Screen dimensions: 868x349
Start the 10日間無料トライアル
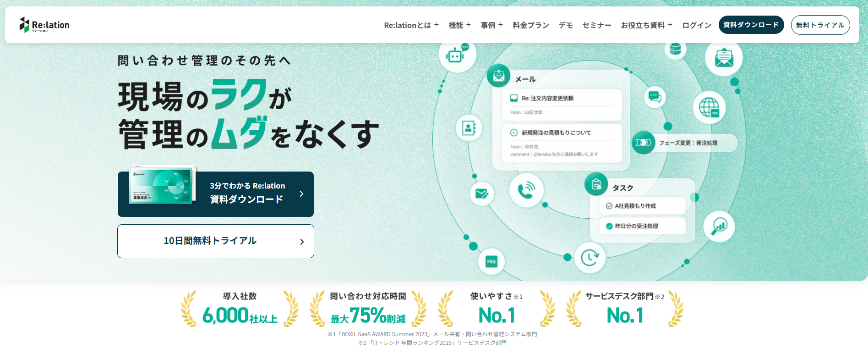(216, 241)
